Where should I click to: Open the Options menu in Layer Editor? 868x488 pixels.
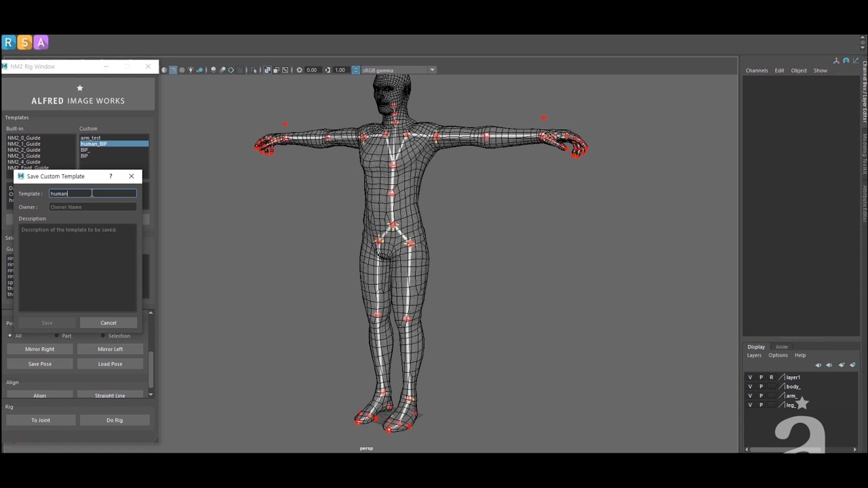778,355
